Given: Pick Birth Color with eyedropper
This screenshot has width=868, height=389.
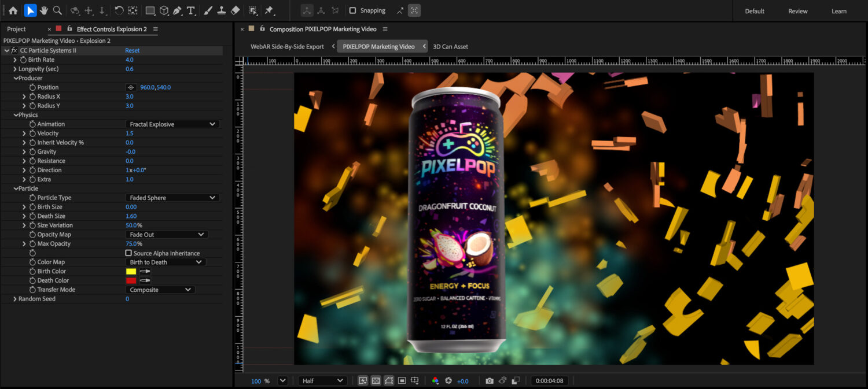Looking at the screenshot, I should [145, 271].
